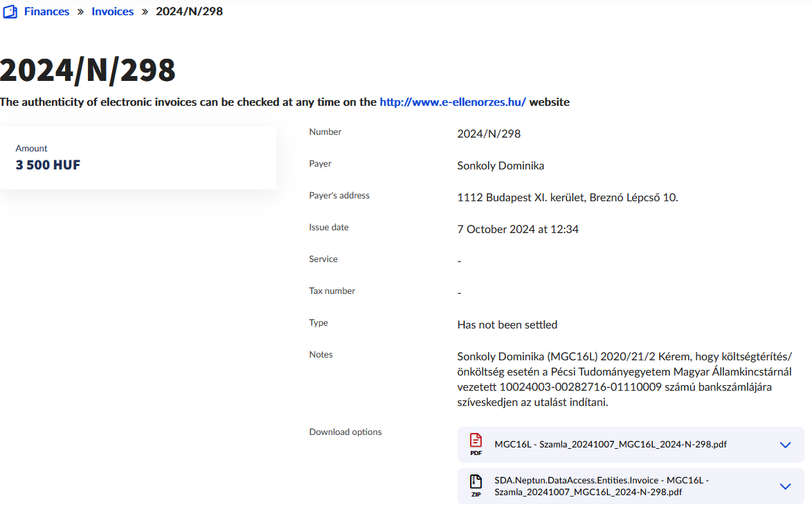The image size is (812, 509).
Task: Click the issue date 7 October 2024
Action: pyautogui.click(x=518, y=230)
